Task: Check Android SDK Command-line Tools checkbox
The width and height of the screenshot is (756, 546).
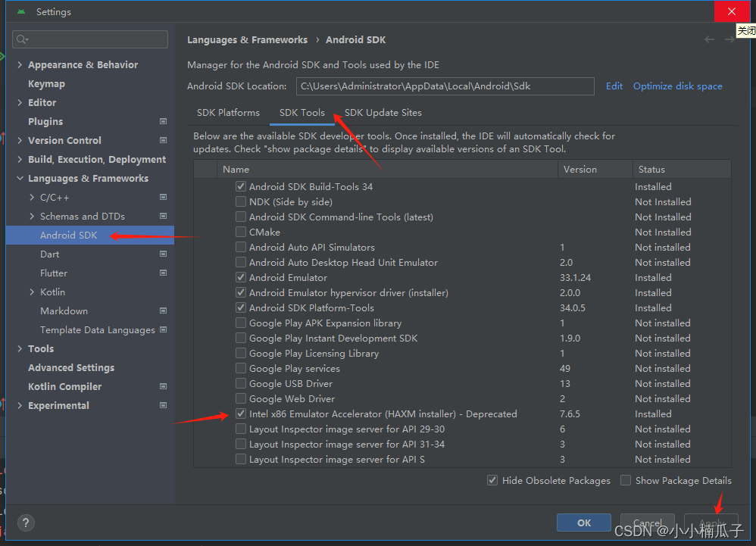Action: point(241,217)
